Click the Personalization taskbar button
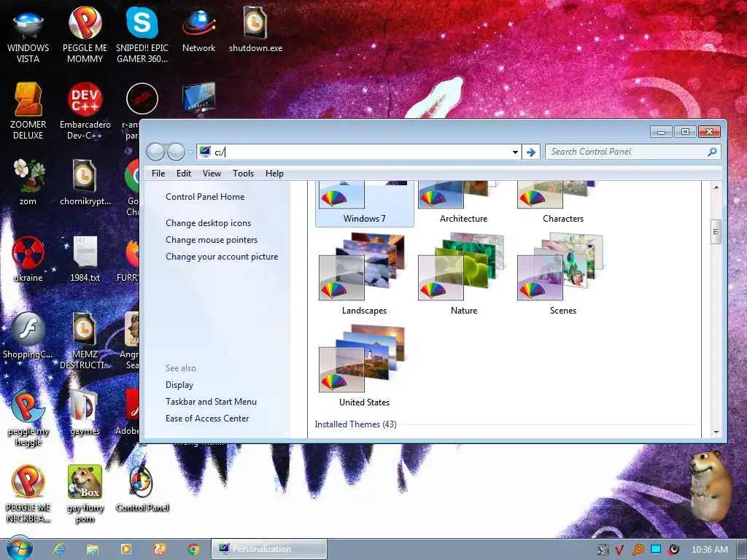This screenshot has width=747, height=560. coord(269,549)
